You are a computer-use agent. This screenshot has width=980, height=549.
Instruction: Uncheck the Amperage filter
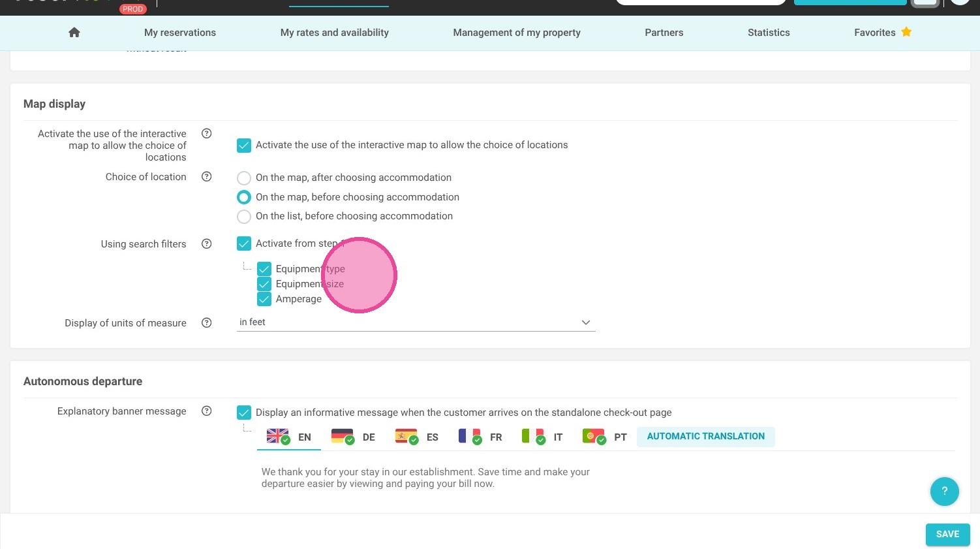tap(264, 299)
